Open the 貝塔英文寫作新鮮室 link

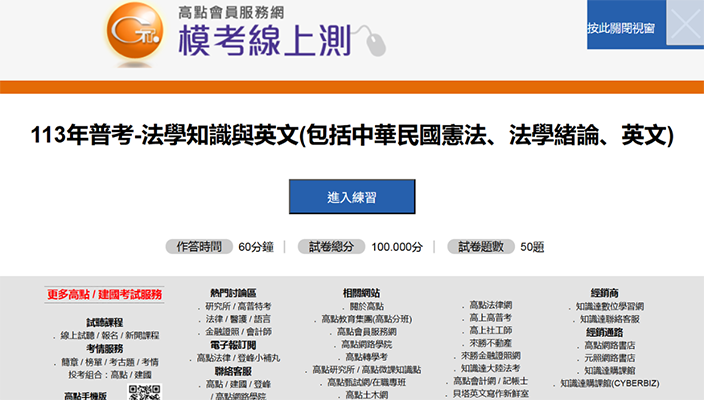tap(491, 393)
